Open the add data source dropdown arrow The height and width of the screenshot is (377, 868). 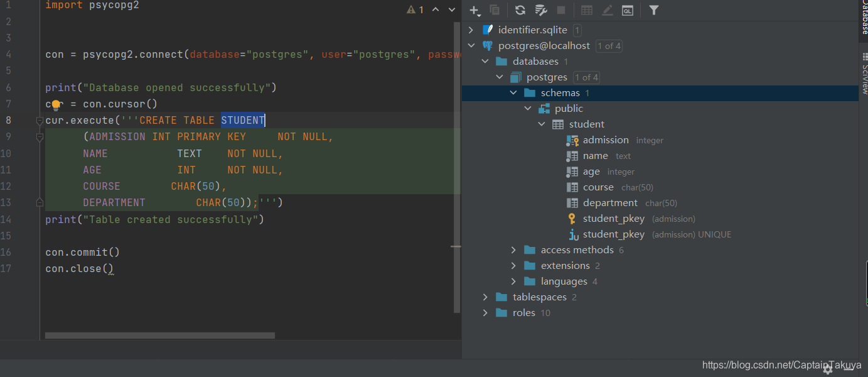(480, 14)
